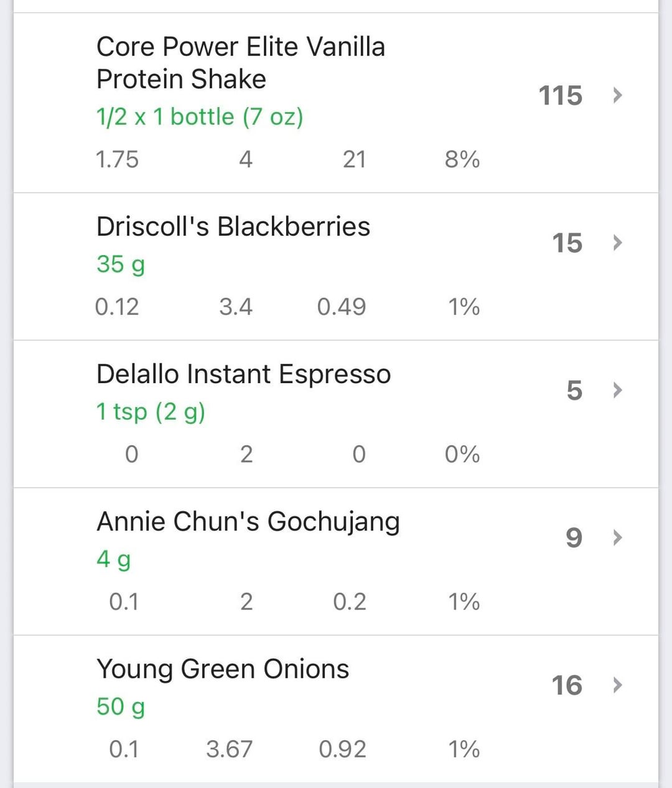
Task: Tap the 1 tsp (2 g) serving size
Action: click(x=151, y=411)
